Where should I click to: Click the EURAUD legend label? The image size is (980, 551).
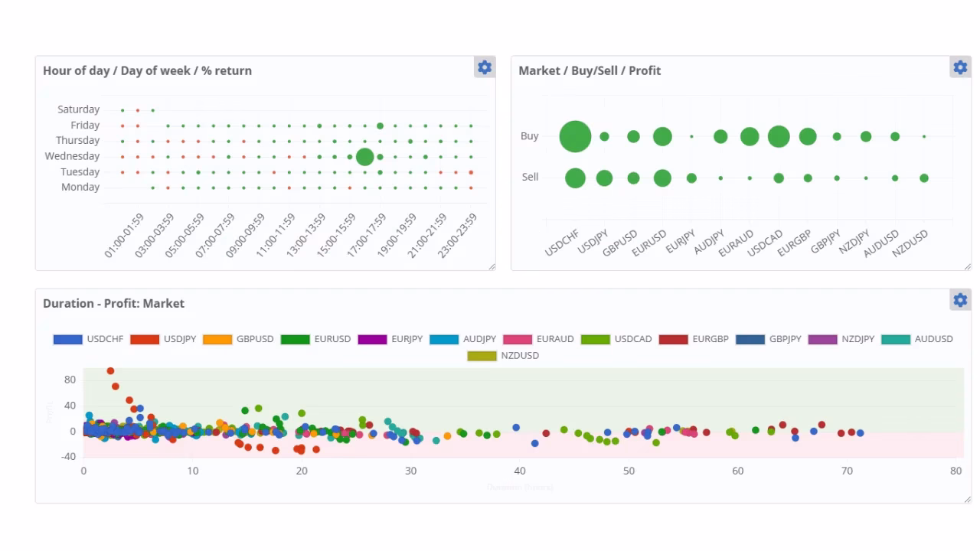(555, 339)
